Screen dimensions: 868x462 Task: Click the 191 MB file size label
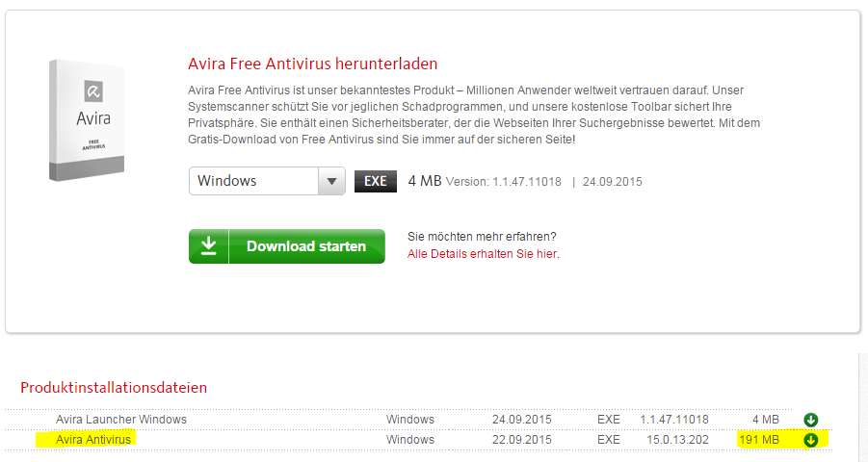(x=759, y=440)
